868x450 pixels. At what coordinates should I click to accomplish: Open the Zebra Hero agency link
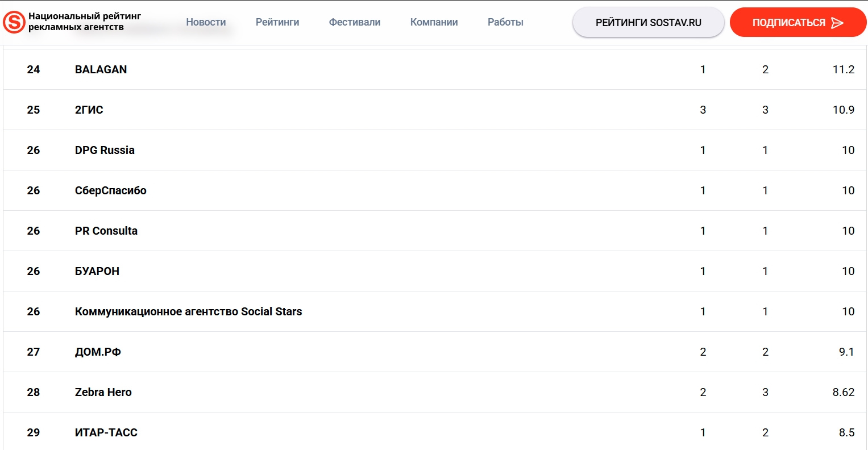tap(103, 392)
